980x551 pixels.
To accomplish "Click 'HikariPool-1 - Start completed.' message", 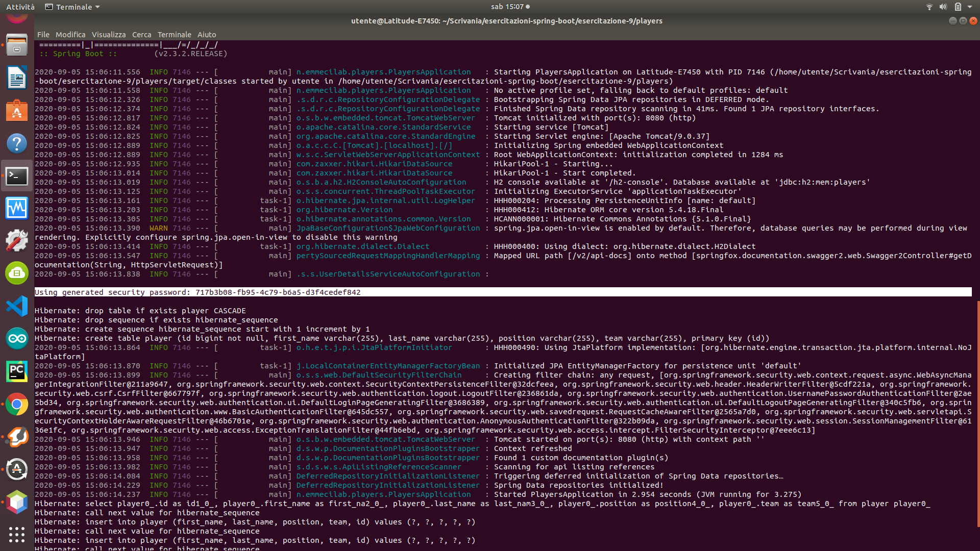I will click(x=565, y=173).
